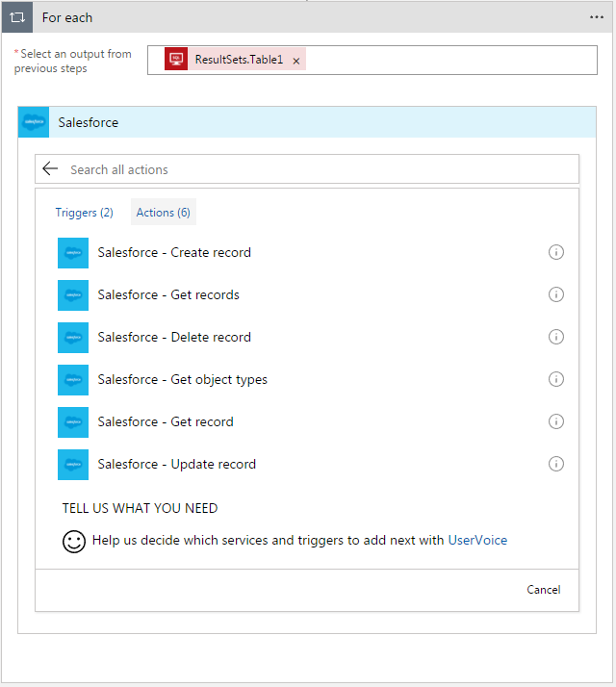The width and height of the screenshot is (616, 687).
Task: Go back using the search arrow
Action: pyautogui.click(x=50, y=168)
